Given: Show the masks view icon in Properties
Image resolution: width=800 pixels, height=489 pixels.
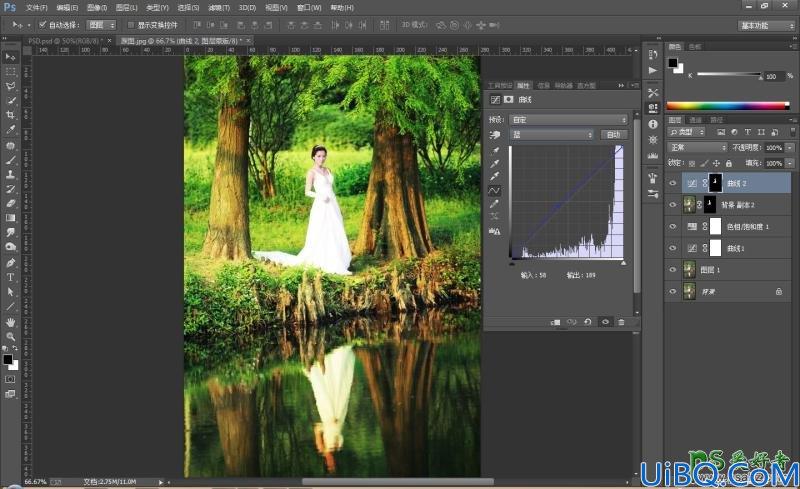Looking at the screenshot, I should coord(509,100).
